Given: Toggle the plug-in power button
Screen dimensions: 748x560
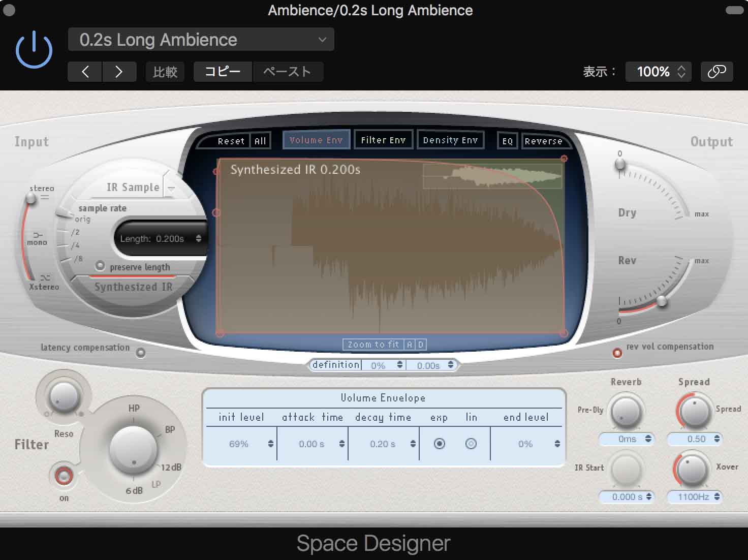Looking at the screenshot, I should [34, 49].
